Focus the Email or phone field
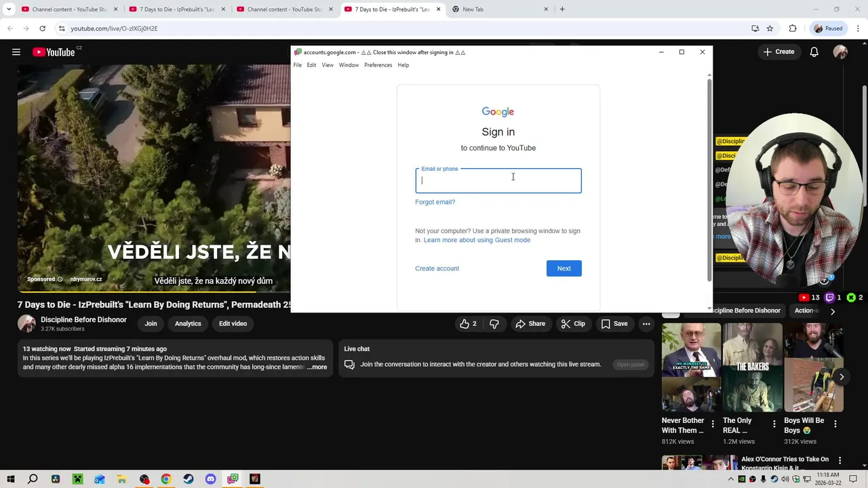Screen dimensions: 868x488 [x=498, y=181]
